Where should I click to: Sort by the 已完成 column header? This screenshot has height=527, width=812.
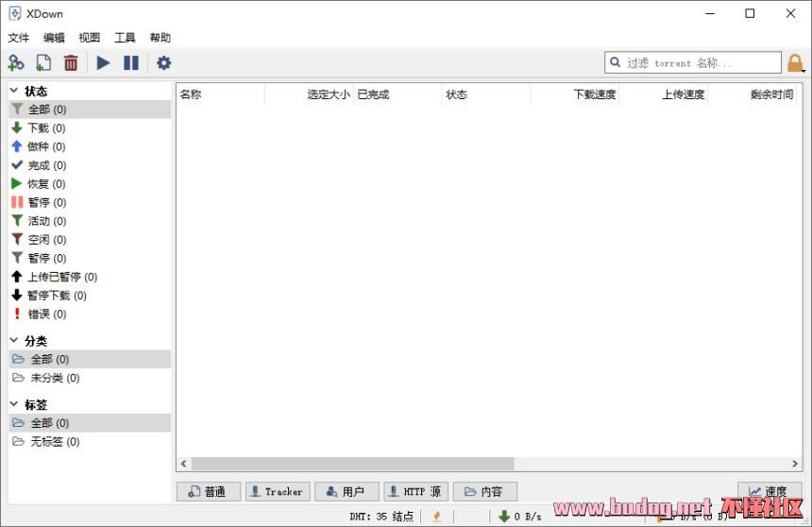[398, 94]
